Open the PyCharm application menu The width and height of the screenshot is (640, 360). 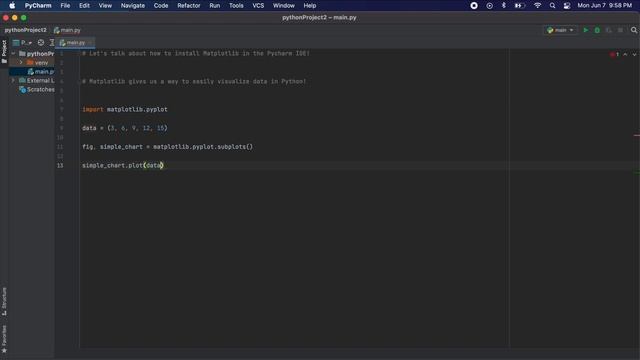tap(38, 6)
